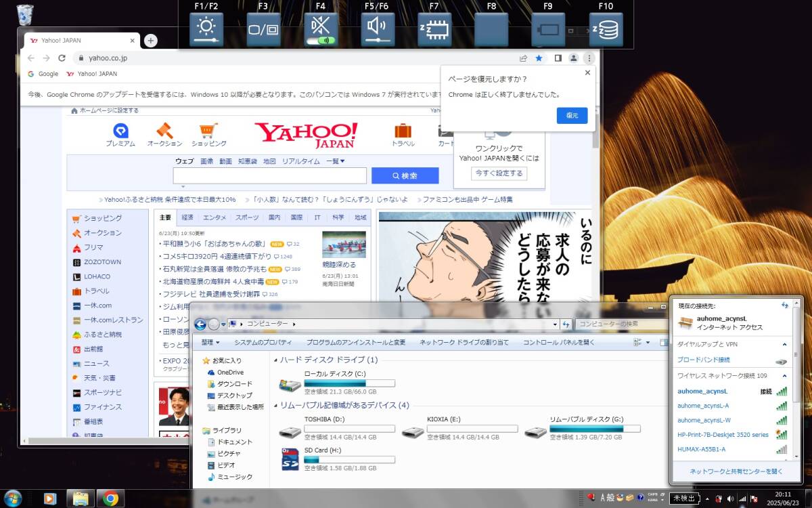
Task: Click the blue 検索 button
Action: 405,175
